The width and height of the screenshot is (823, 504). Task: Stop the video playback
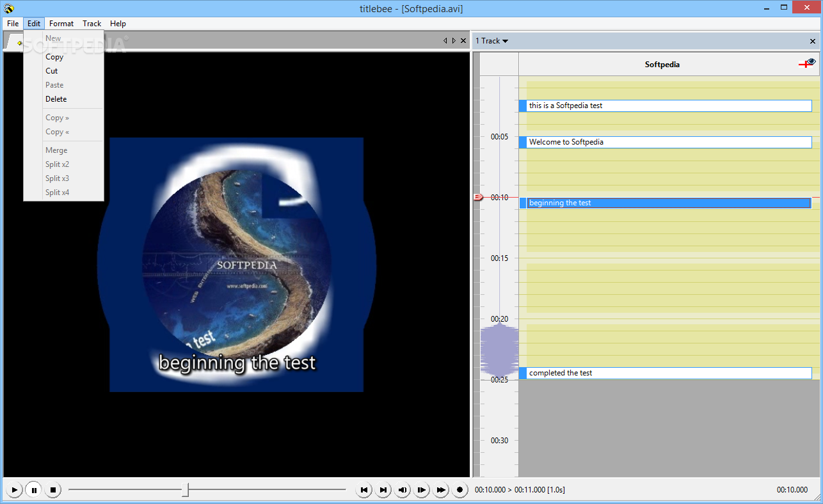click(53, 490)
